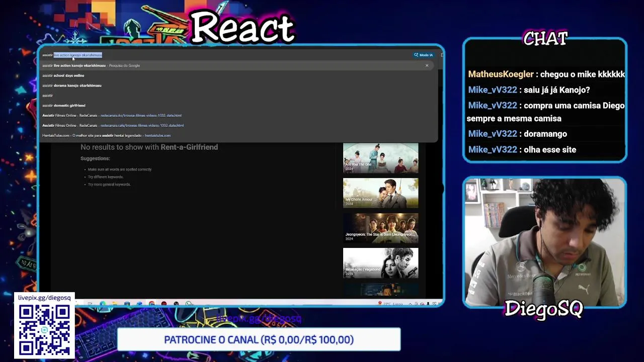Click the 'PATROCINE O CANAL' sponsorship bar

(x=259, y=340)
